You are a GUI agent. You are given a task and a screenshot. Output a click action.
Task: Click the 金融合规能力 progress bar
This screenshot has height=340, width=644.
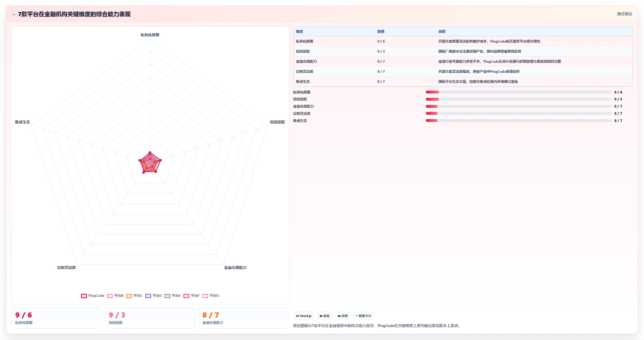click(519, 106)
